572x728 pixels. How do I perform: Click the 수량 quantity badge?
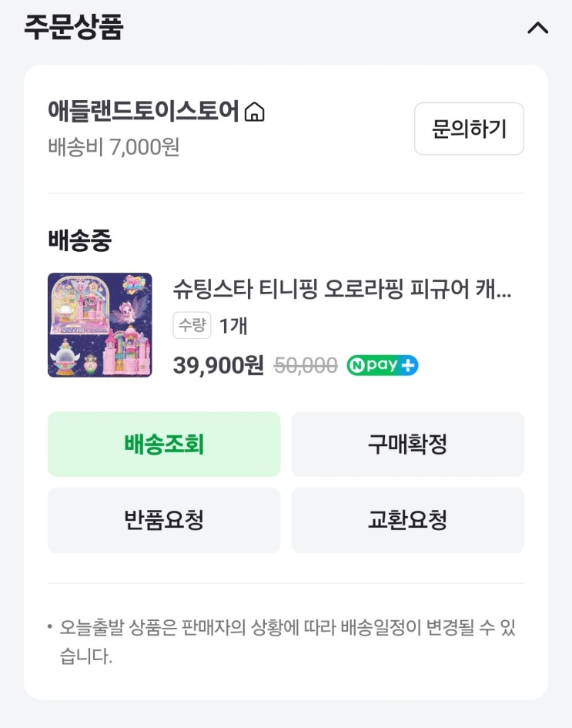pos(192,326)
